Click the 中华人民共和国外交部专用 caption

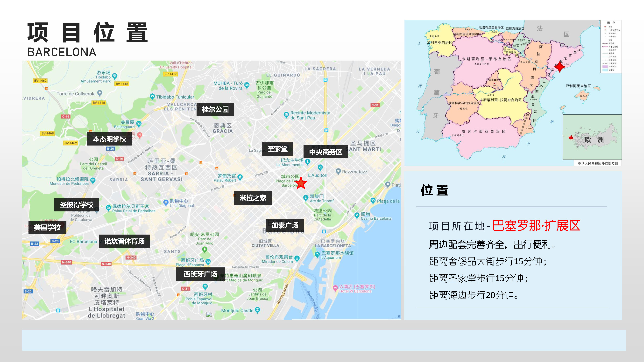pos(598,163)
